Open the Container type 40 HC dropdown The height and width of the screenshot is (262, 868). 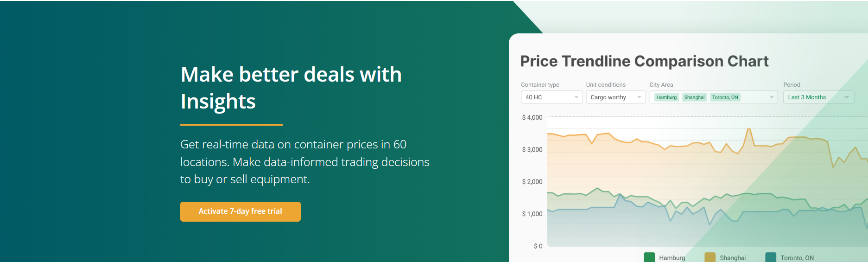pyautogui.click(x=551, y=97)
